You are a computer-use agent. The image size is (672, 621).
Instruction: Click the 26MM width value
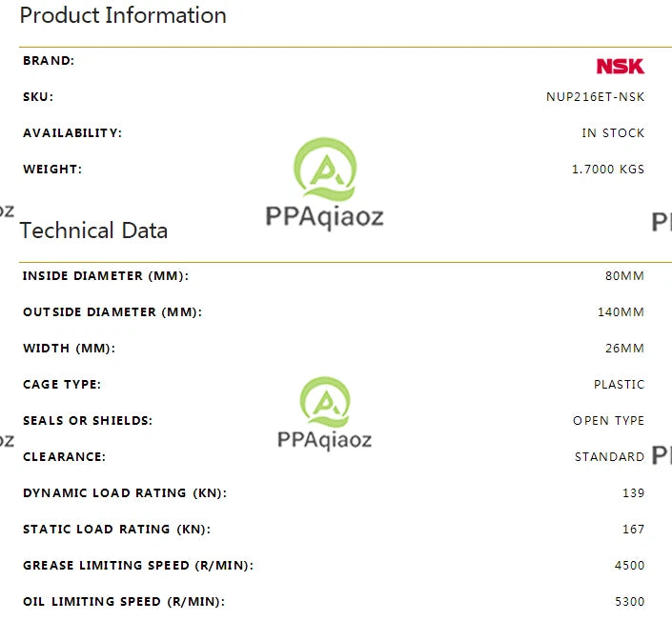click(x=625, y=349)
